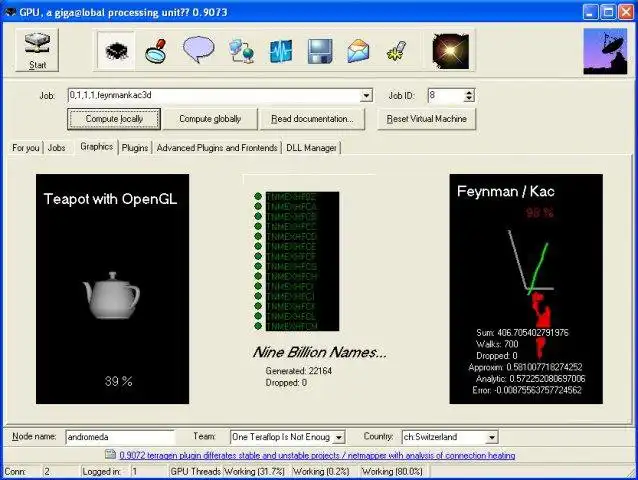This screenshot has height=480, width=638.
Task: Open the 0.9072 terragen plugin news link
Action: coord(317,455)
